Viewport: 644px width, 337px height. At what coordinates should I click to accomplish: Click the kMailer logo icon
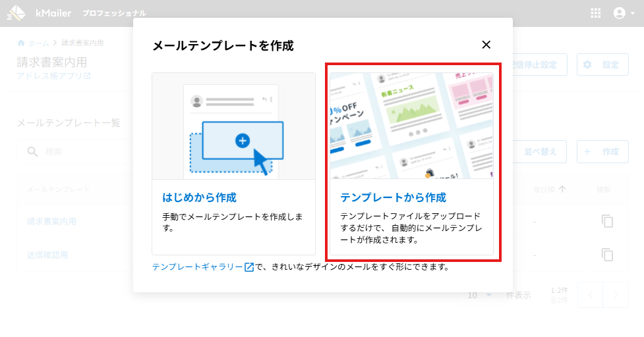tap(16, 13)
